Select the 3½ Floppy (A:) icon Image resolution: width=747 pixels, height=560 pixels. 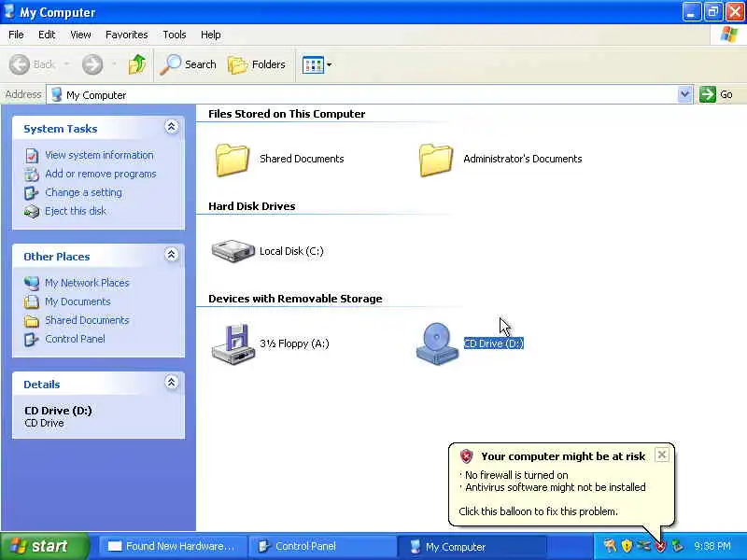pyautogui.click(x=233, y=343)
